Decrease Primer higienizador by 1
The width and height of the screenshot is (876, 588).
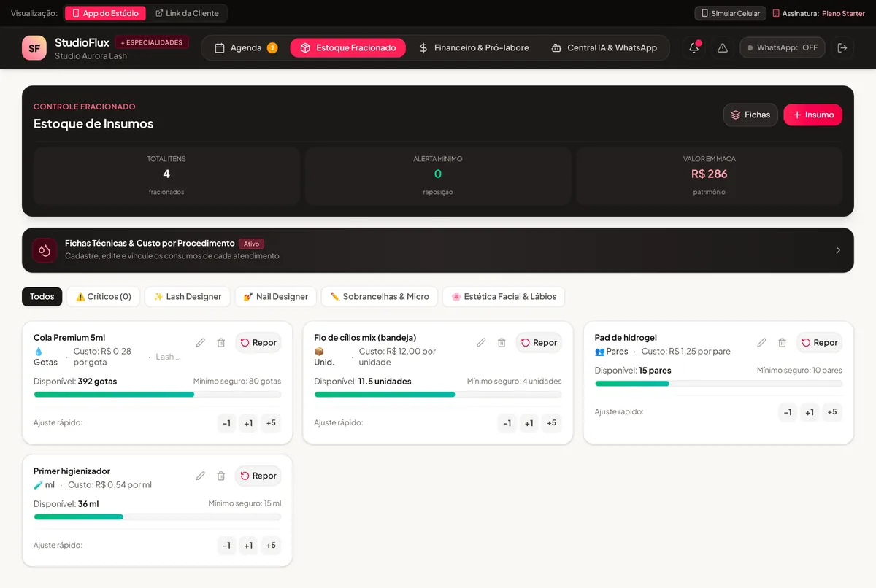[x=226, y=546]
